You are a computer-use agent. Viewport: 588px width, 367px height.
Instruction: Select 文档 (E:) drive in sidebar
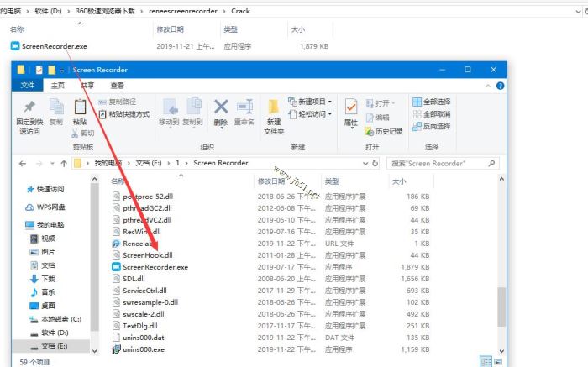50,346
